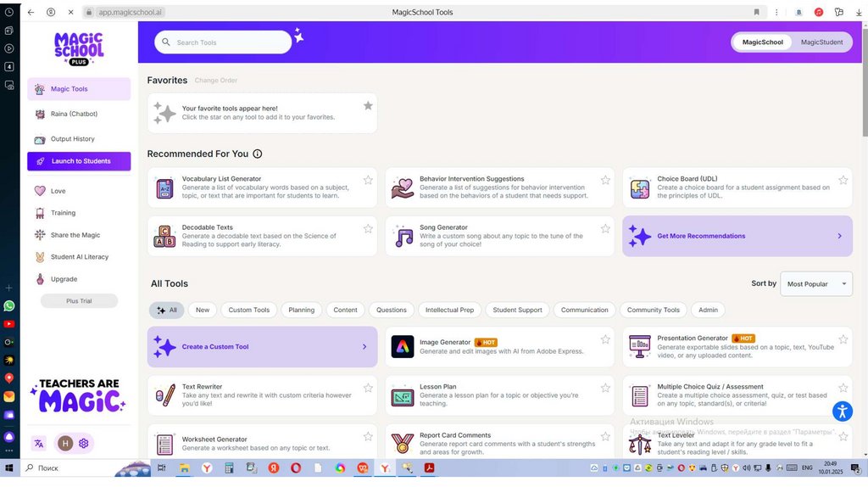
Task: Click the Recommended For You info icon
Action: [258, 154]
